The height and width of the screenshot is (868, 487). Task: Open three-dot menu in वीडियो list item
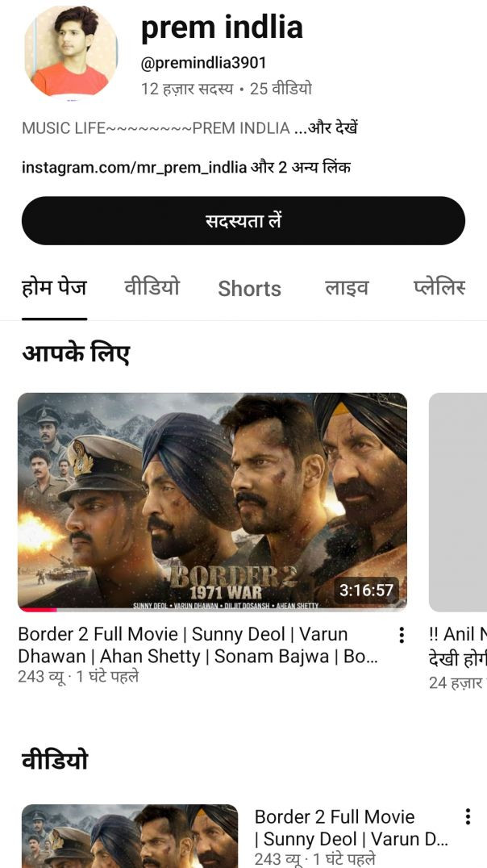pos(468,816)
